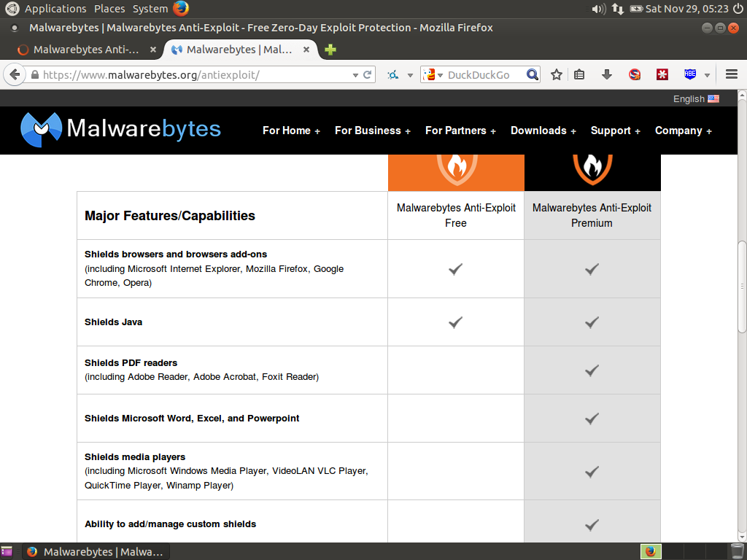Click the Shields PDF readers label
Viewport: 747px width, 560px height.
coord(131,363)
